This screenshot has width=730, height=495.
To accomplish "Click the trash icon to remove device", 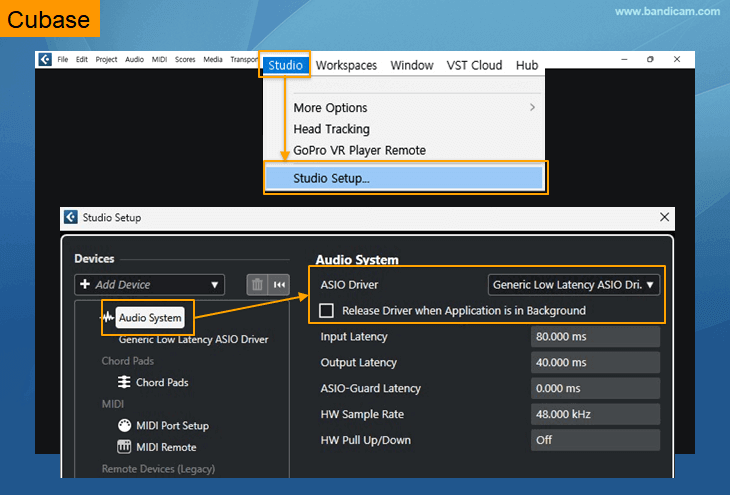I will [x=257, y=285].
